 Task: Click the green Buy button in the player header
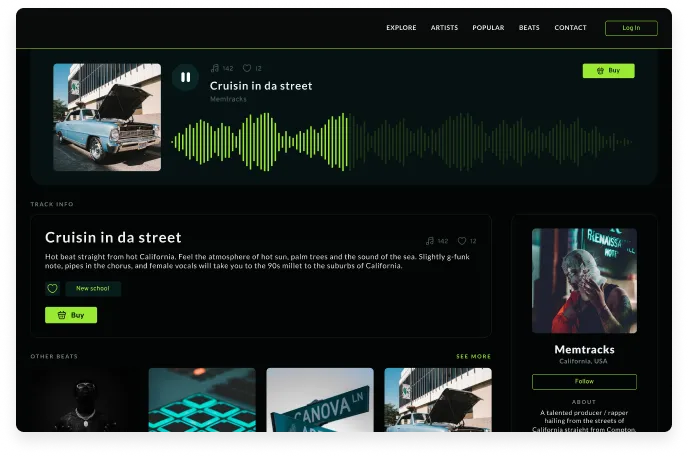point(608,71)
